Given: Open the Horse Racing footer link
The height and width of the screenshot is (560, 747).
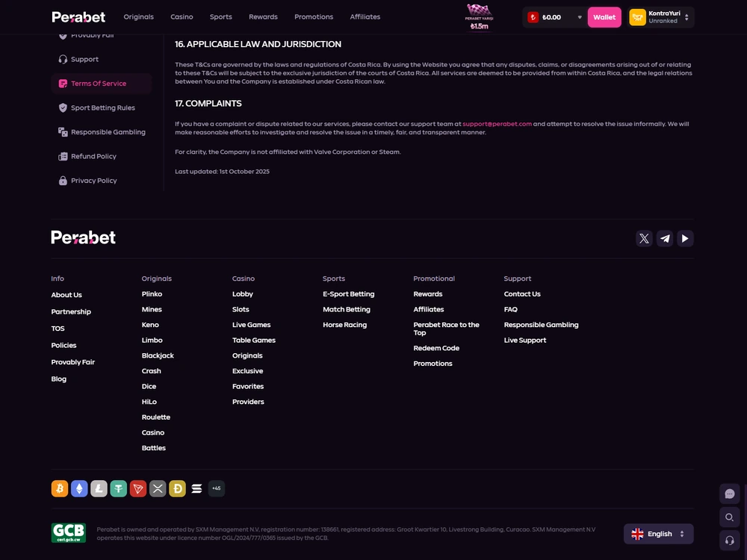Looking at the screenshot, I should point(345,325).
